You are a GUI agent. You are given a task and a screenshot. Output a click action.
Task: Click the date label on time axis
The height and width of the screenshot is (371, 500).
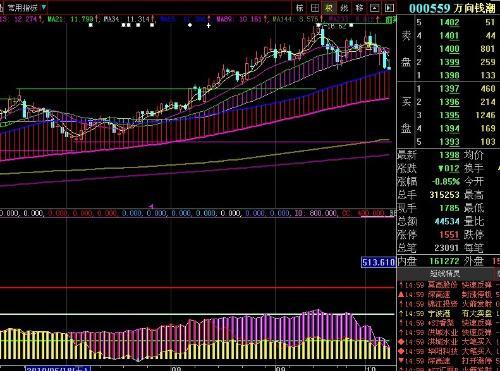tap(58, 369)
